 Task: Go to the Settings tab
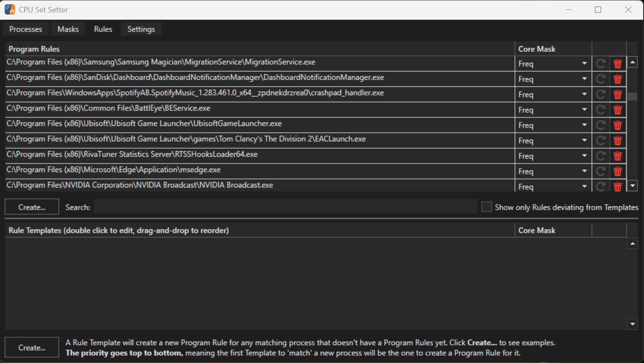coord(141,29)
